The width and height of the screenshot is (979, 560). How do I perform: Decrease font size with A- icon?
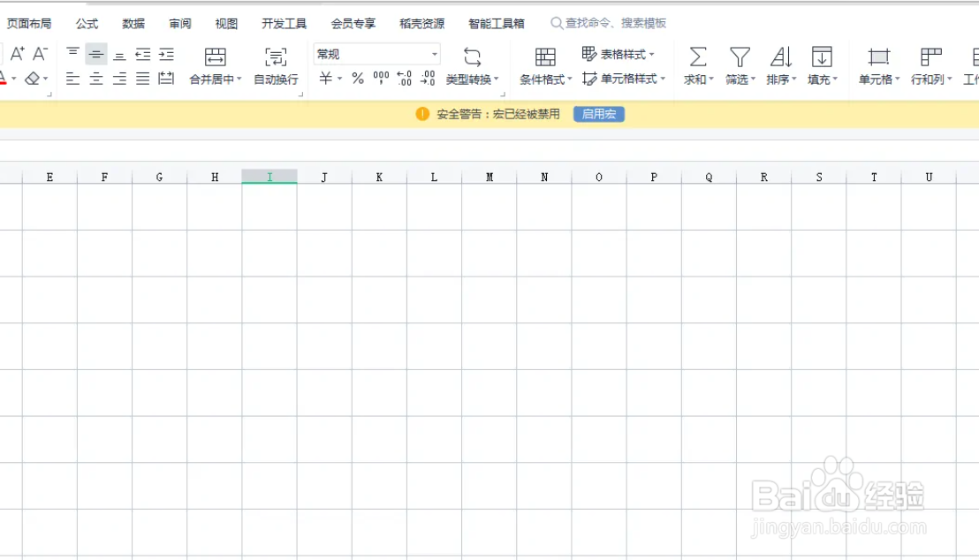click(40, 54)
